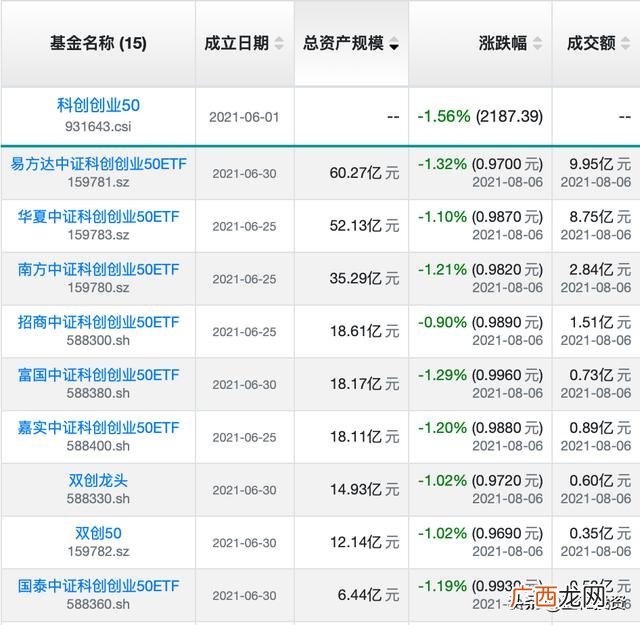This screenshot has height=625, width=640.
Task: Click the 0.73亿元 turnover value
Action: tap(600, 375)
